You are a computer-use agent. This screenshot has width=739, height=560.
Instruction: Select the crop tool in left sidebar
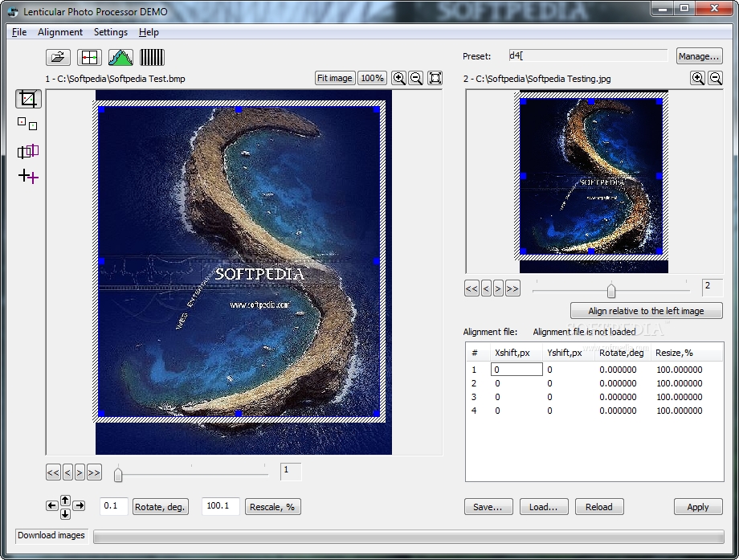pos(28,99)
